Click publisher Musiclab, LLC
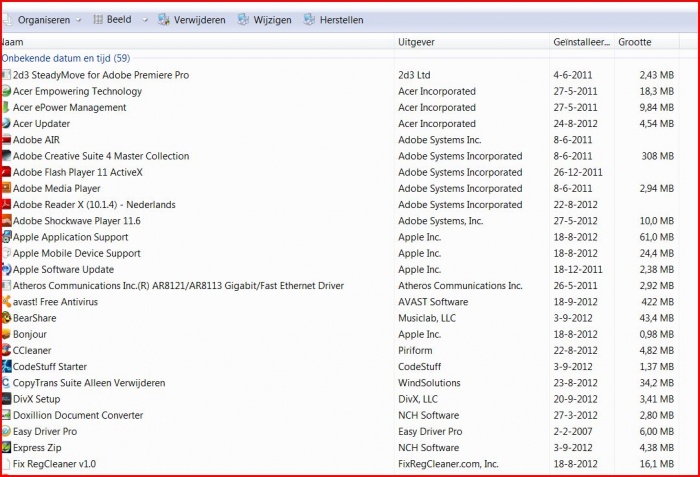Image resolution: width=700 pixels, height=477 pixels. 427,318
